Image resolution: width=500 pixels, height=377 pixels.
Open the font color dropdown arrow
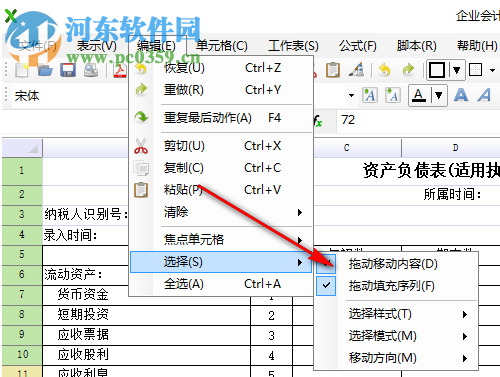coord(438,96)
